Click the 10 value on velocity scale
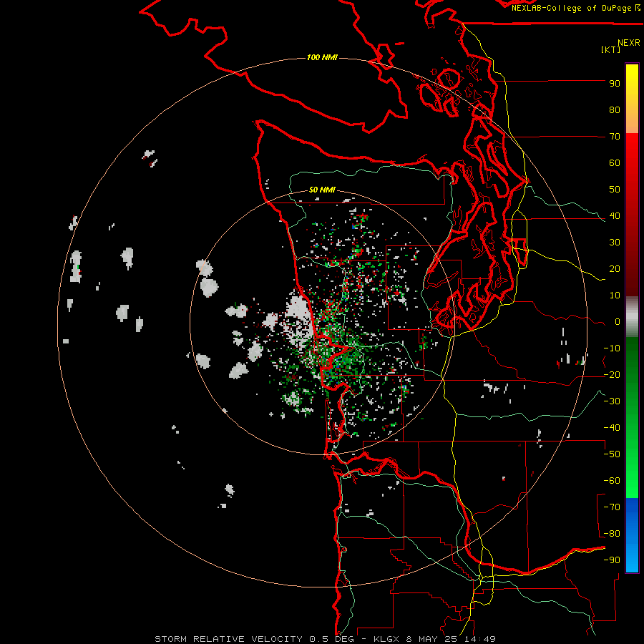This screenshot has height=644, width=644. pos(615,296)
